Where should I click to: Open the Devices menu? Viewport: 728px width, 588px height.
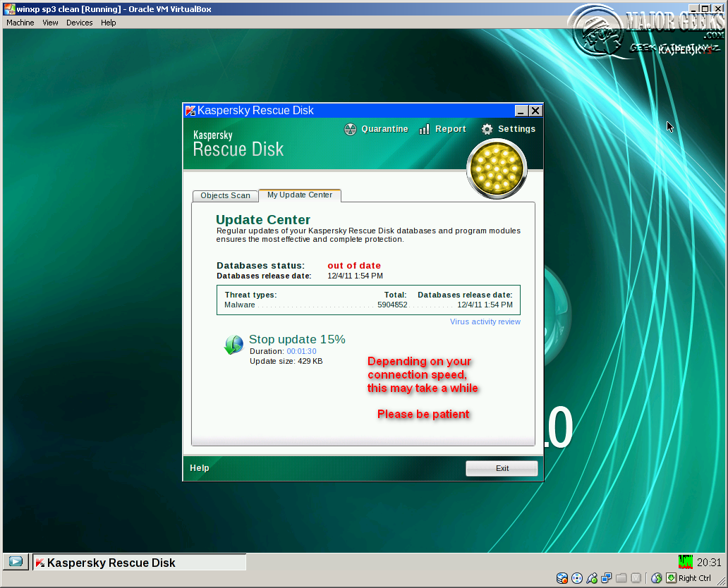(x=79, y=22)
